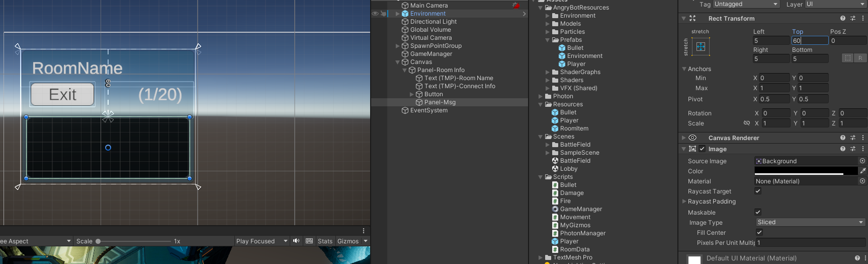Select Panel-Msg in Hierarchy
This screenshot has height=264, width=868.
click(440, 102)
